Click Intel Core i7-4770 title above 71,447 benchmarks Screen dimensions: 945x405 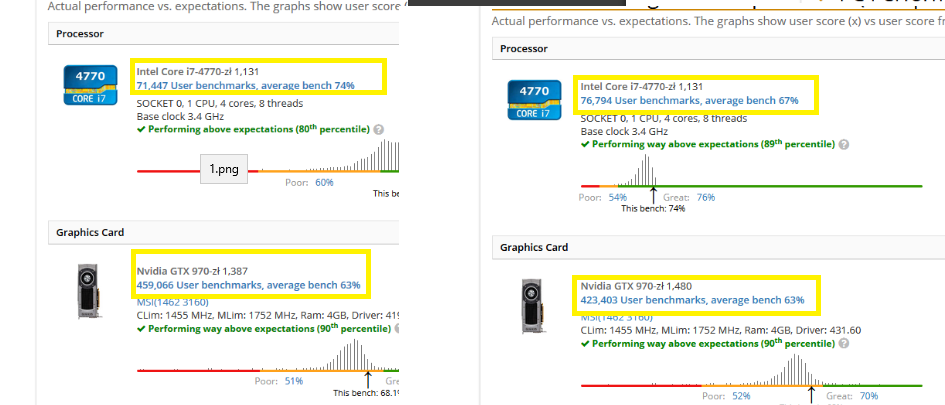(x=198, y=71)
